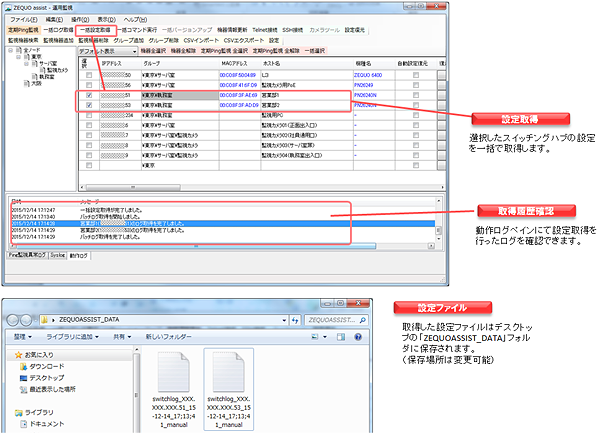
Task: Uncheck the selection box for 営業部1 row
Action: tap(89, 95)
